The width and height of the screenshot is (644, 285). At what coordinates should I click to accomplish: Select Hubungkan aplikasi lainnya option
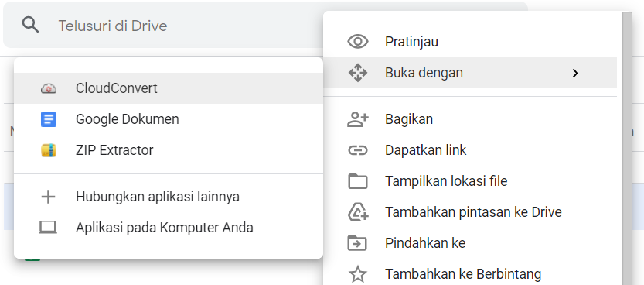coord(169,197)
